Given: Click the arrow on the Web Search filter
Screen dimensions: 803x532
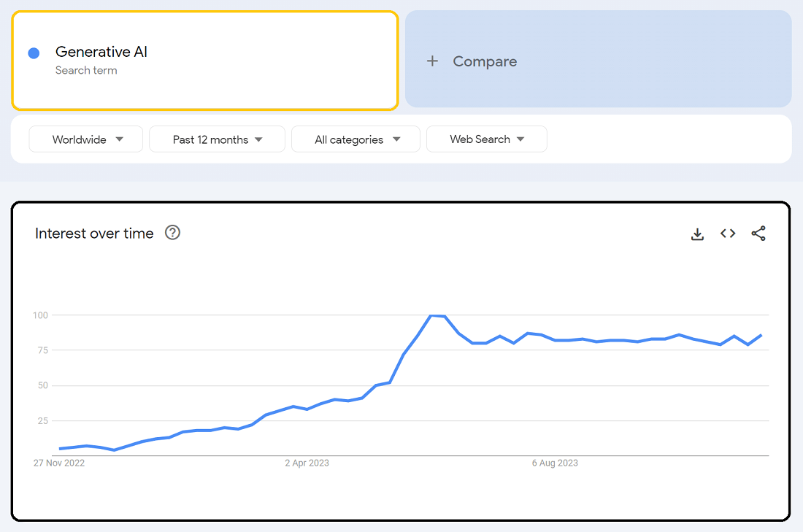Looking at the screenshot, I should [x=520, y=139].
